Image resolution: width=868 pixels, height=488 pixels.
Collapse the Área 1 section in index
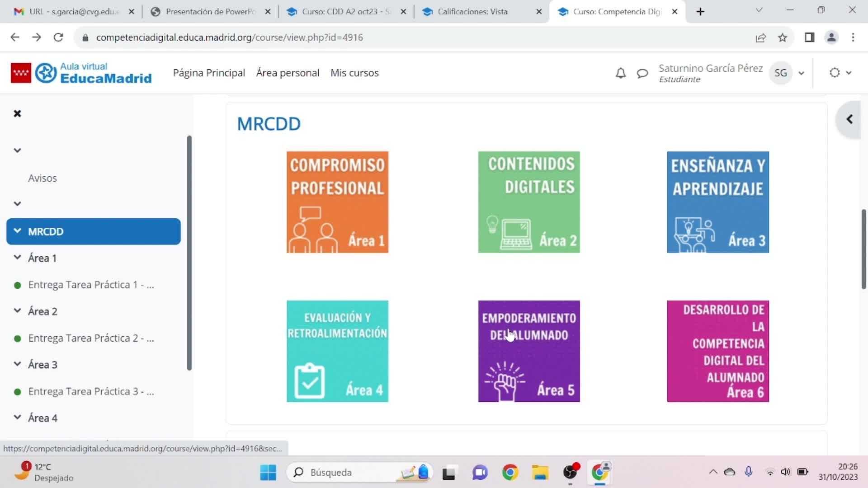point(17,258)
